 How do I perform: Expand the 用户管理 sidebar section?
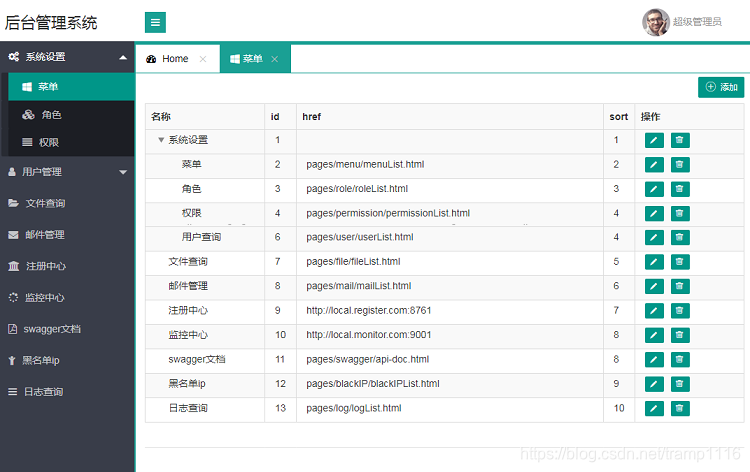67,172
